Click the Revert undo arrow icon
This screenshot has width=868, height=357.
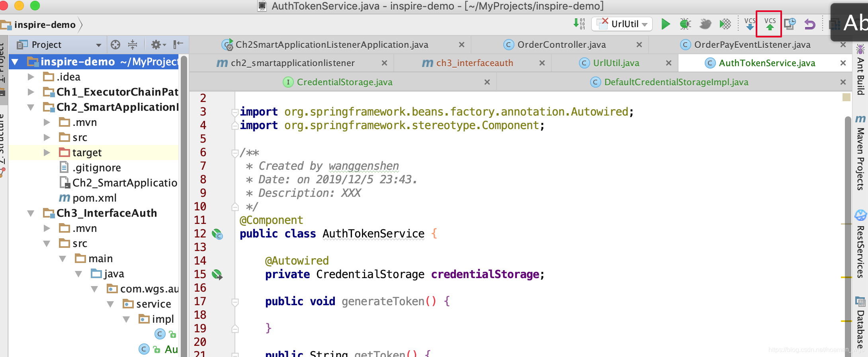click(809, 24)
